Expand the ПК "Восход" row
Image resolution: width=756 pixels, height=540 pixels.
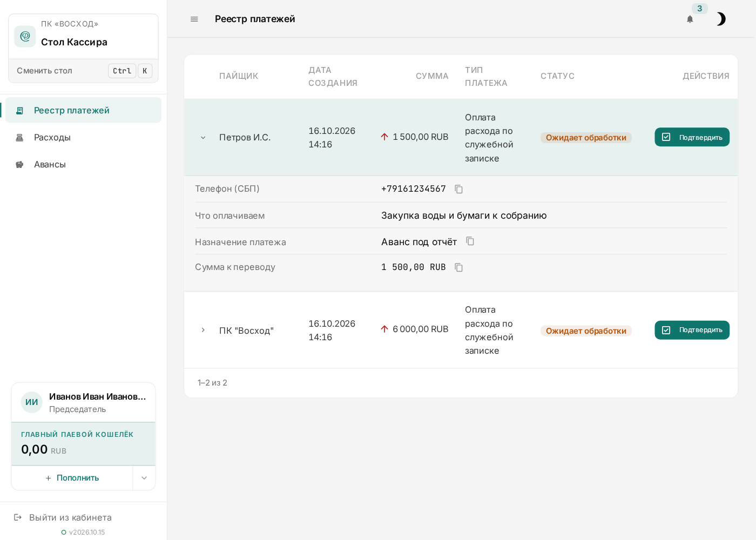(x=203, y=330)
